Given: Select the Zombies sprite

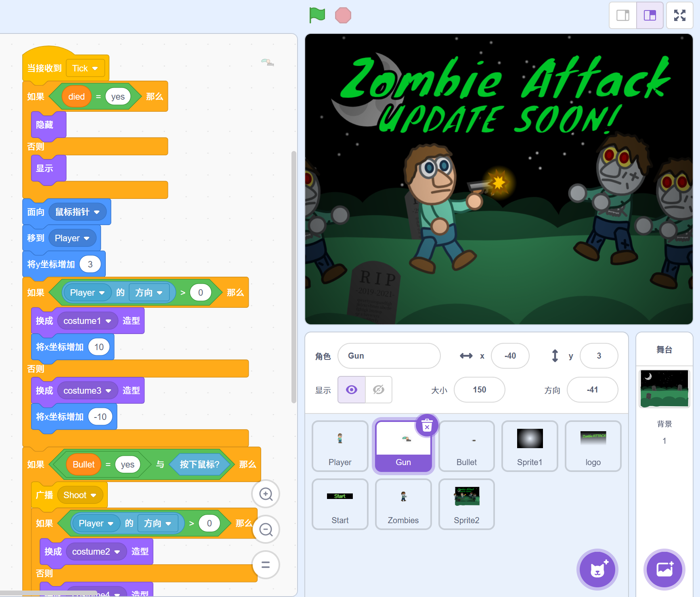Looking at the screenshot, I should [x=403, y=504].
